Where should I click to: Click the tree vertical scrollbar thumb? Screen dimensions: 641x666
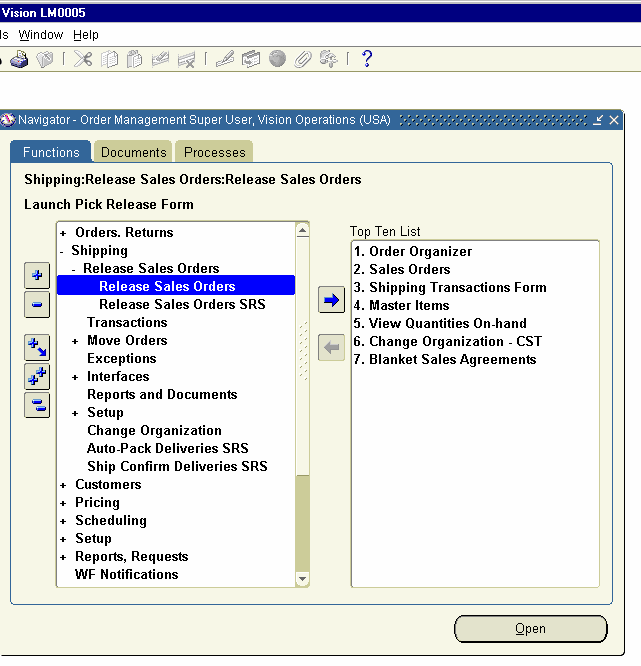302,356
